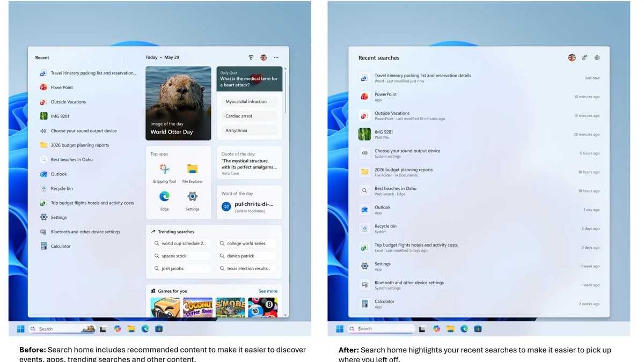This screenshot has height=362, width=644.
Task: Click Search box on Before taskbar
Action: coord(62,329)
